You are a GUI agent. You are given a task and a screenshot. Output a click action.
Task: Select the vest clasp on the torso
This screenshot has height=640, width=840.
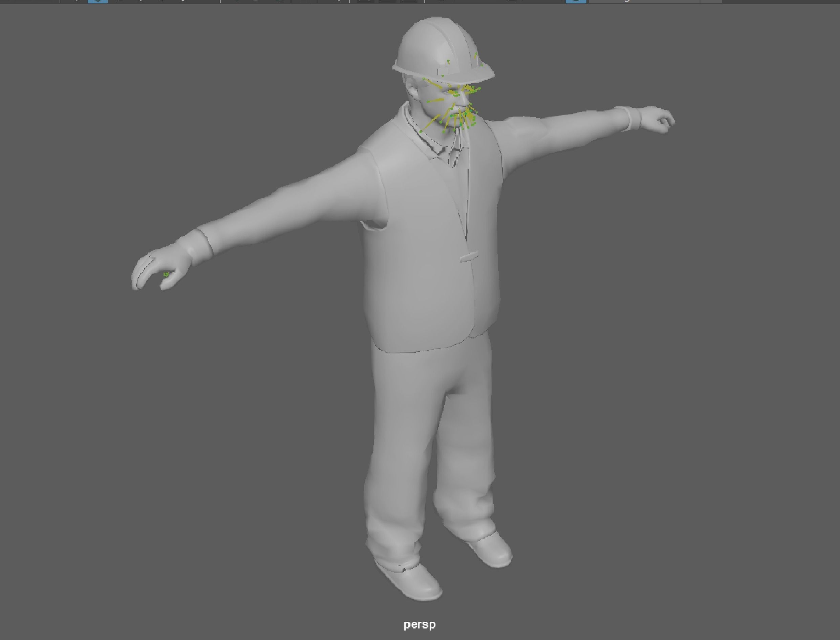click(x=469, y=256)
